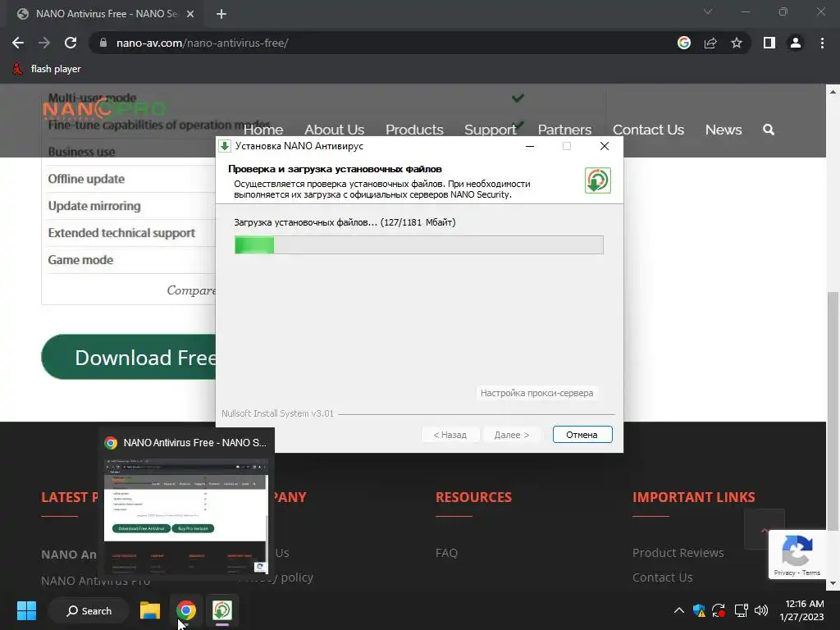Viewport: 840px width, 630px height.
Task: Click the Далее next button in installer
Action: [x=512, y=435]
